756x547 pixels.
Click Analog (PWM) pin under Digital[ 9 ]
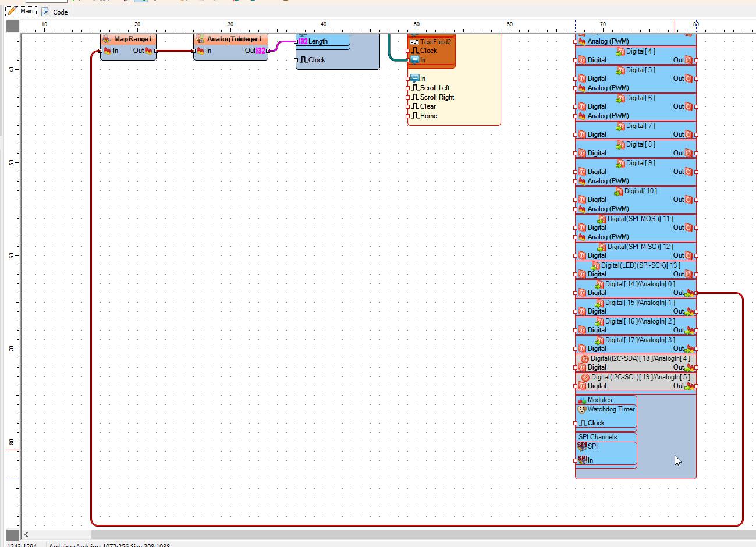576,181
